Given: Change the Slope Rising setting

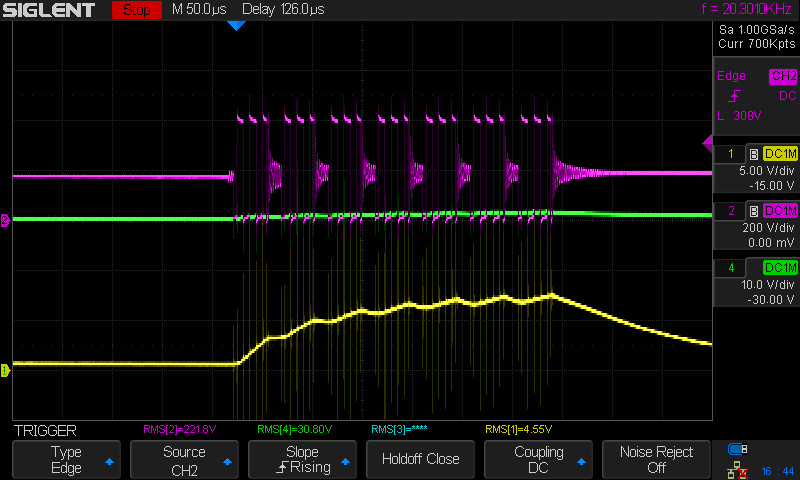Looking at the screenshot, I should (302, 460).
